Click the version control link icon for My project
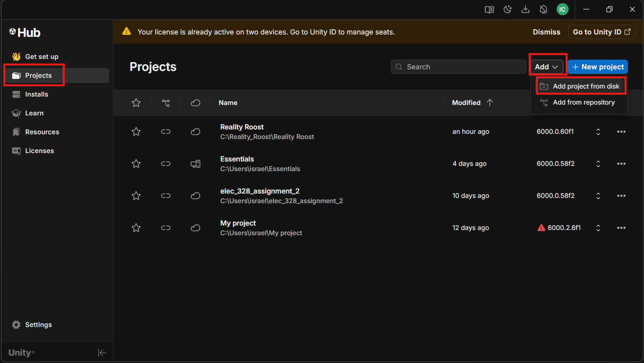This screenshot has height=363, width=644. coord(166,228)
